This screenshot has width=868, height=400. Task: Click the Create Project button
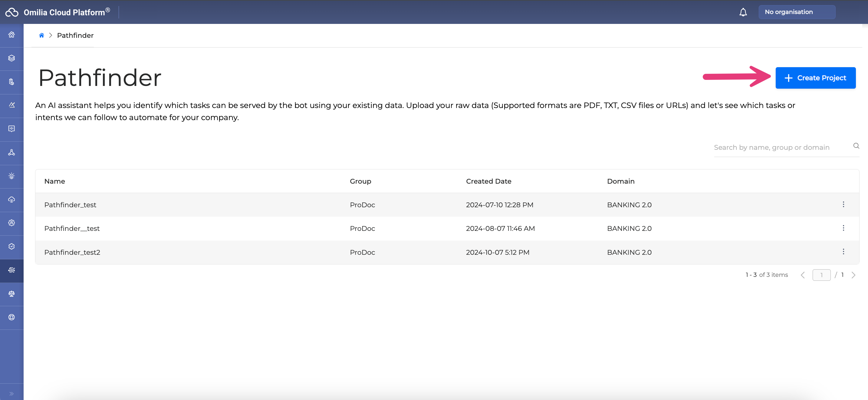pyautogui.click(x=815, y=78)
